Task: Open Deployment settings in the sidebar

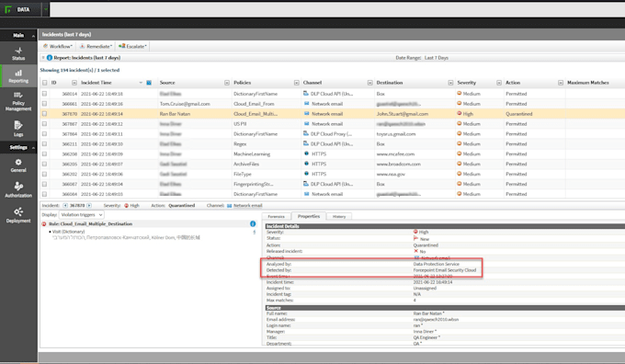Action: 18,215
